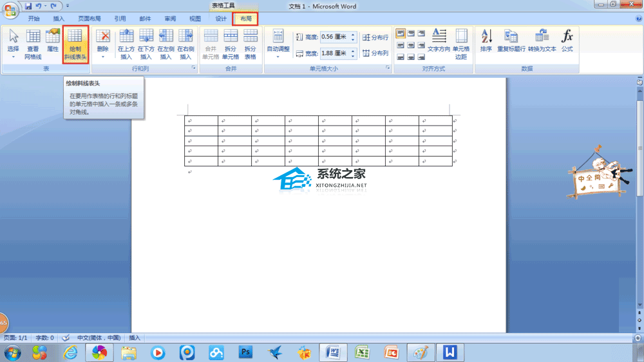Click the Office button

[10, 10]
